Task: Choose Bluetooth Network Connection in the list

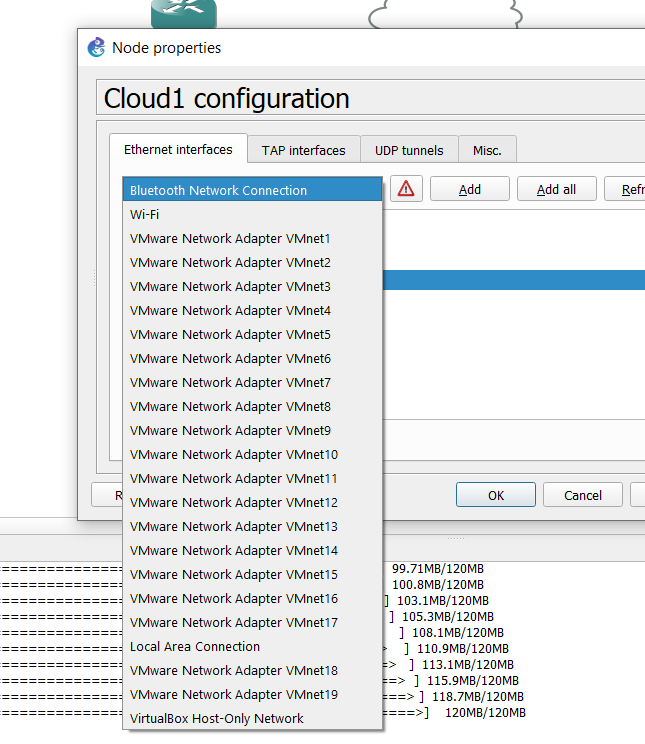Action: 252,190
